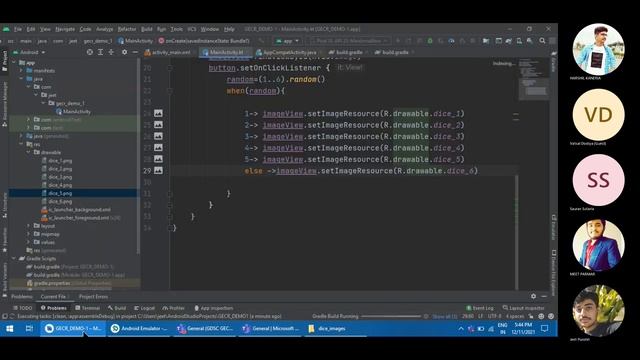This screenshot has width=640, height=360.
Task: Click Collapse All icon in project panel
Action: (x=111, y=52)
